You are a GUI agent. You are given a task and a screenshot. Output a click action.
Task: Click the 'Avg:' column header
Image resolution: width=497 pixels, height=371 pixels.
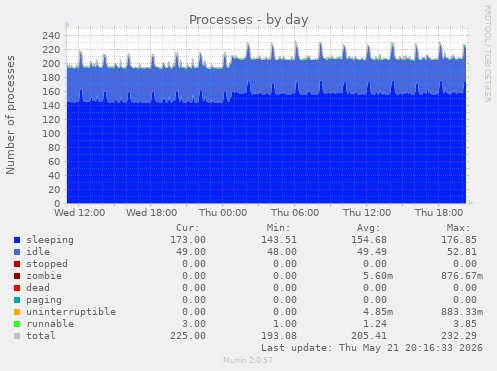click(x=368, y=228)
